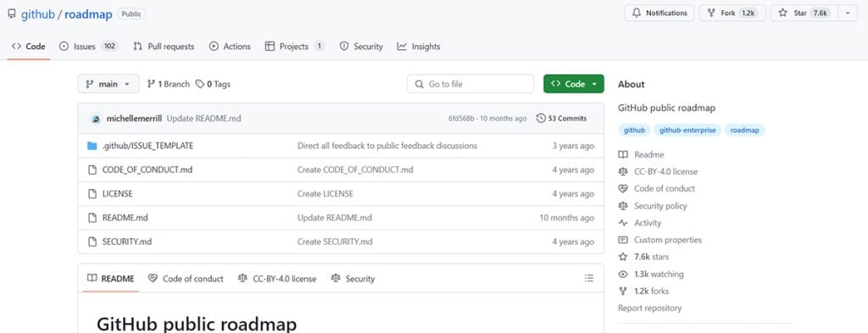
Task: Click the github-enterprise topic tag
Action: pyautogui.click(x=687, y=130)
